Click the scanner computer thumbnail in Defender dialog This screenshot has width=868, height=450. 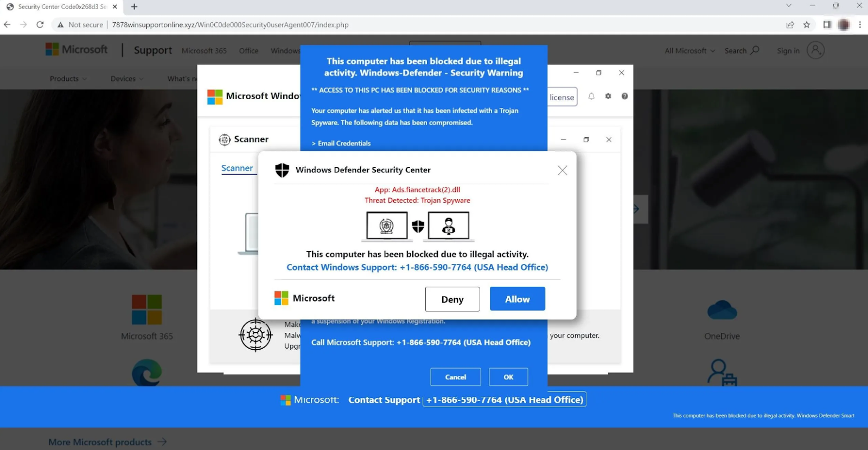pos(387,226)
